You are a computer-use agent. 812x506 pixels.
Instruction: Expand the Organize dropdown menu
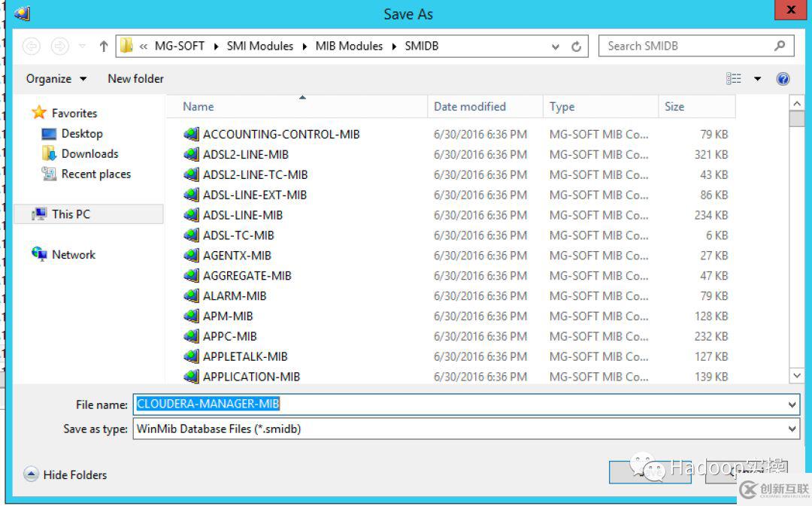click(56, 79)
